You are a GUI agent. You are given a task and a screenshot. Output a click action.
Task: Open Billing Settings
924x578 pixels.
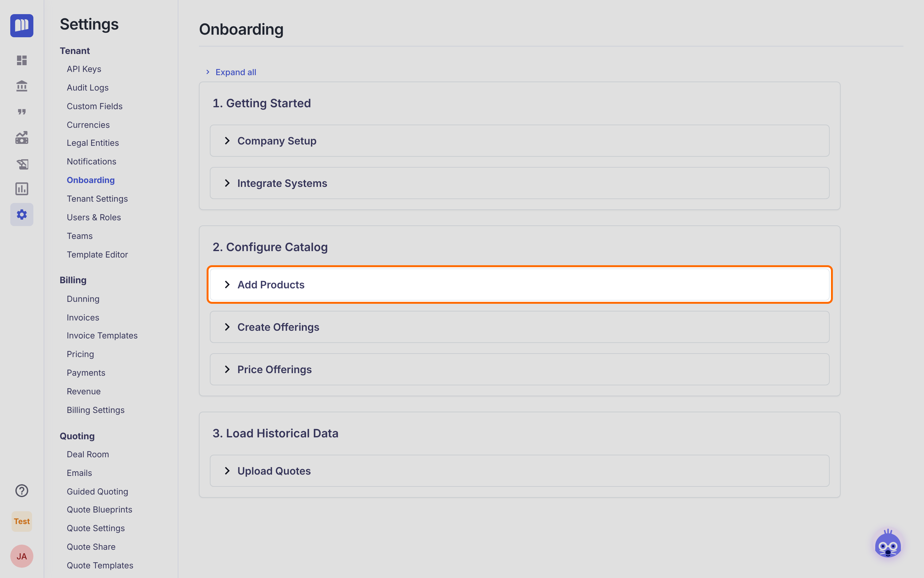(x=96, y=410)
